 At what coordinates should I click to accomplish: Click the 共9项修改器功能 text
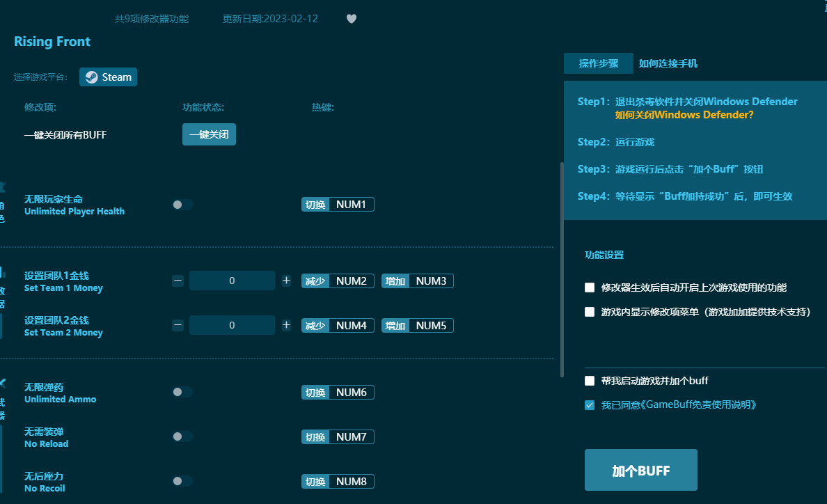point(151,19)
